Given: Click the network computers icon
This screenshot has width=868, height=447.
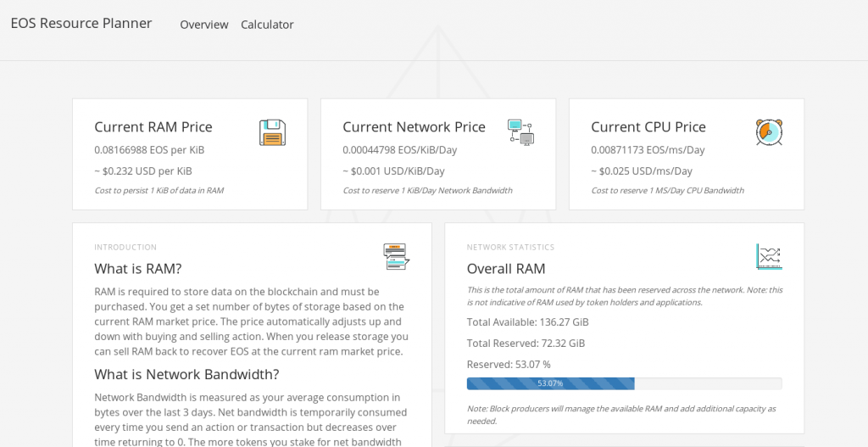Looking at the screenshot, I should click(x=520, y=133).
